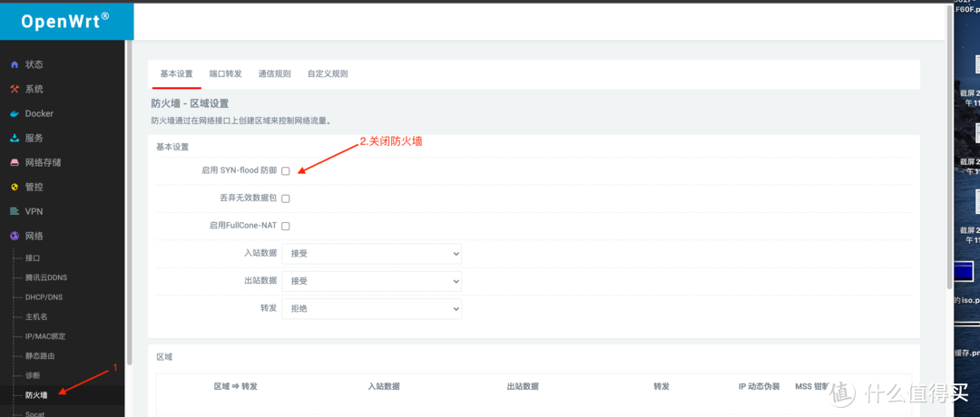Screen dimensions: 980x417
Task: Open 接口 under 网络
Action: (33, 257)
